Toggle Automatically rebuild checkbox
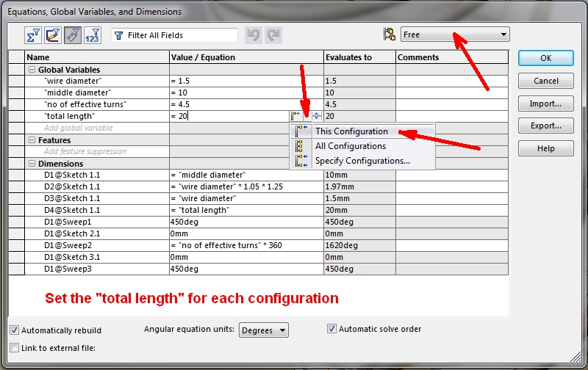This screenshot has width=588, height=370. point(14,330)
